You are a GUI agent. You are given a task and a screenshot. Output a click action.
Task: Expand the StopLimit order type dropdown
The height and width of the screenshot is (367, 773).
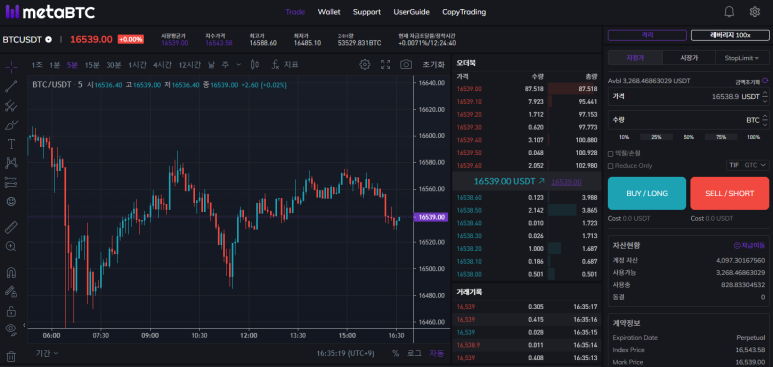pyautogui.click(x=741, y=58)
